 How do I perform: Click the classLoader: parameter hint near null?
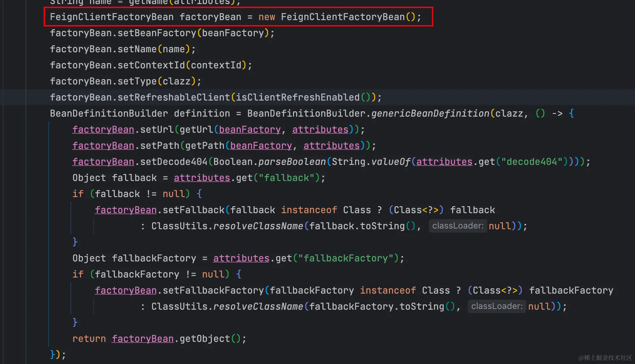(458, 226)
